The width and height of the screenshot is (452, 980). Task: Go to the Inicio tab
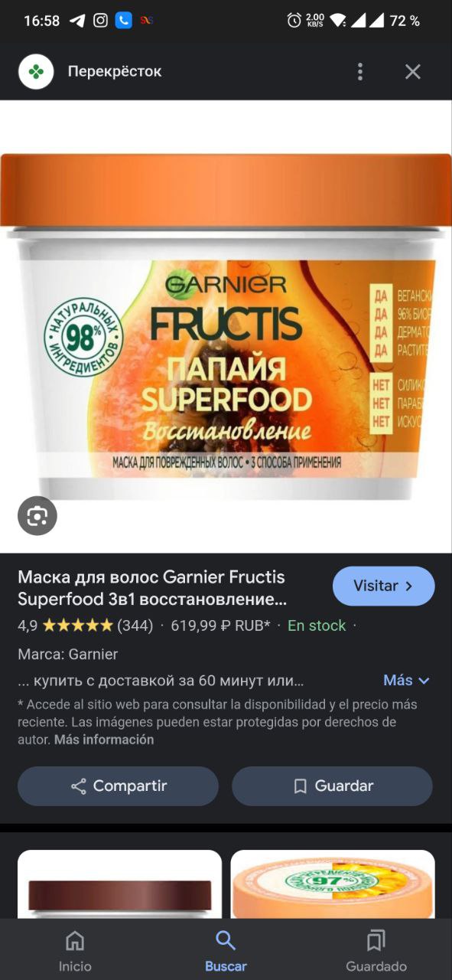click(75, 951)
